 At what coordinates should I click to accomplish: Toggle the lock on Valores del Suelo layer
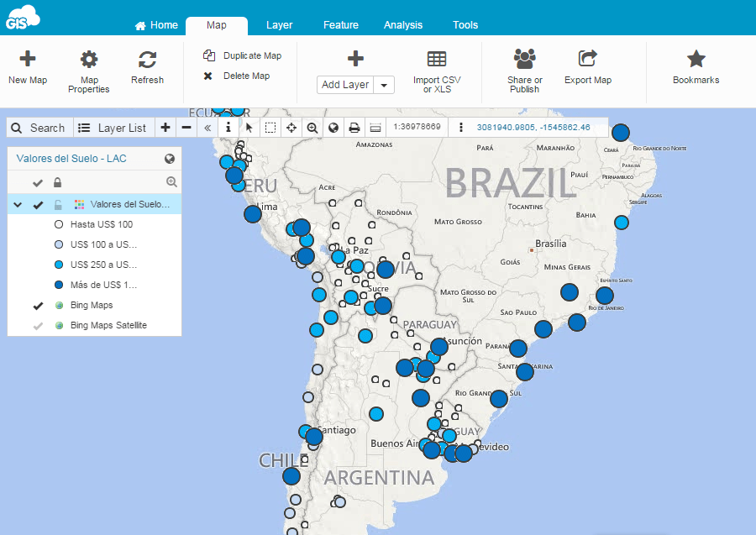tap(56, 203)
